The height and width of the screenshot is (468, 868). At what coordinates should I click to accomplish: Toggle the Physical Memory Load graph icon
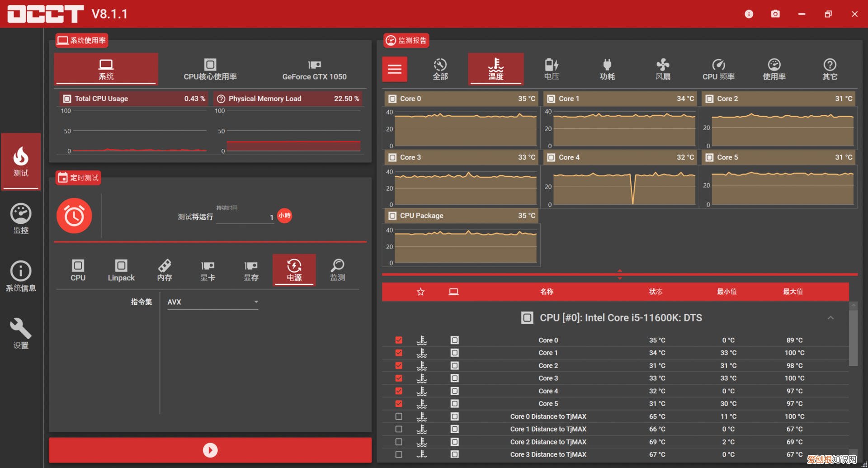pos(221,99)
